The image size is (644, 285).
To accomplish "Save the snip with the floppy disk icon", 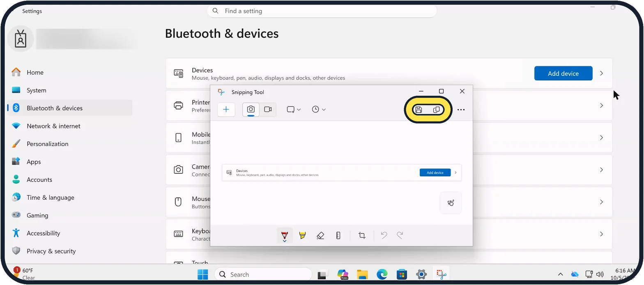I will (419, 109).
